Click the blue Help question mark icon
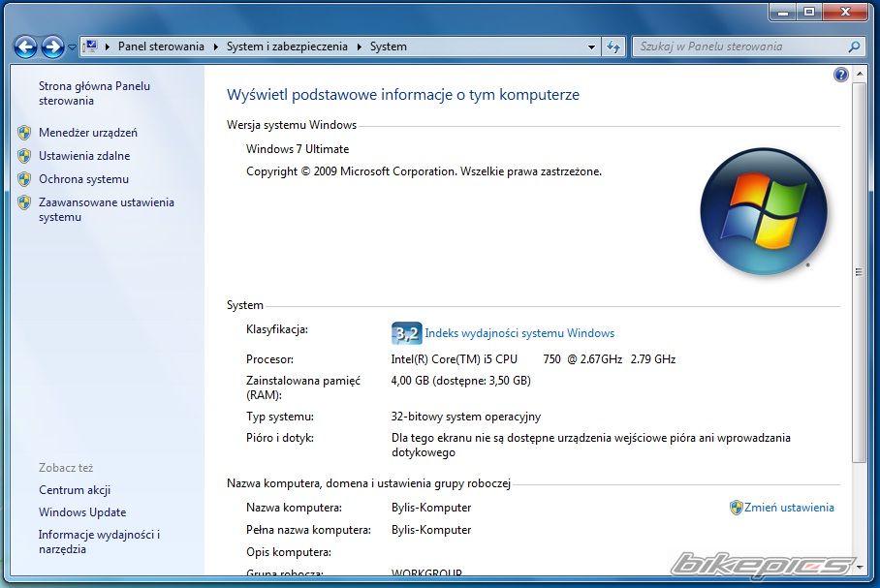This screenshot has height=588, width=880. pyautogui.click(x=840, y=75)
